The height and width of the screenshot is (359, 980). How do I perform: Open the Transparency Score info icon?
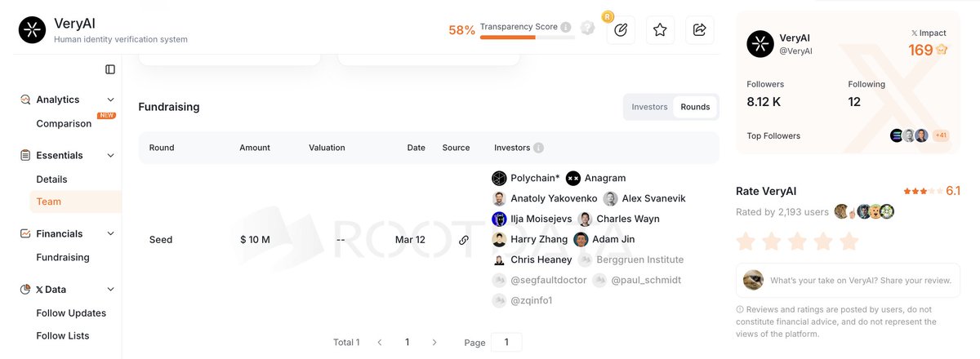pyautogui.click(x=566, y=27)
